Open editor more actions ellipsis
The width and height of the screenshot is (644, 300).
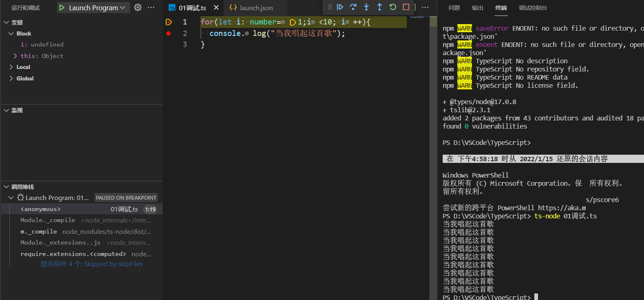pos(425,7)
